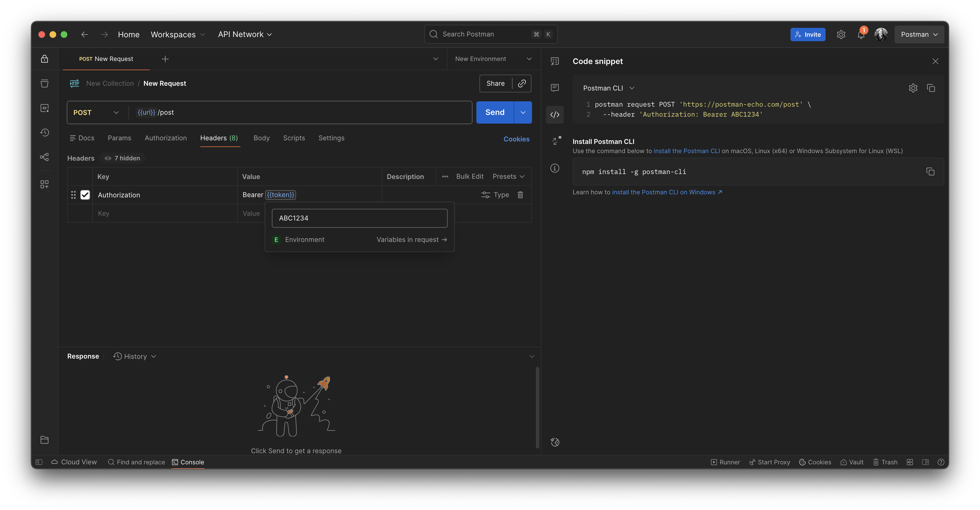Copy the Postman CLI code snippet
The width and height of the screenshot is (980, 510).
[931, 88]
